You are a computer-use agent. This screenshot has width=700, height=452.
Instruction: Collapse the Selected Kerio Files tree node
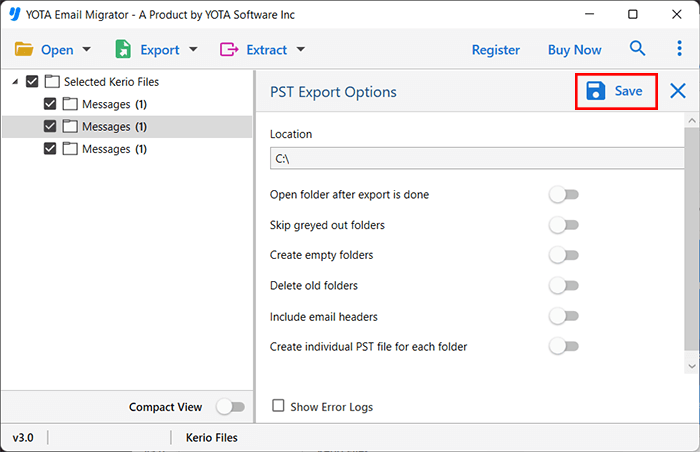tap(14, 82)
